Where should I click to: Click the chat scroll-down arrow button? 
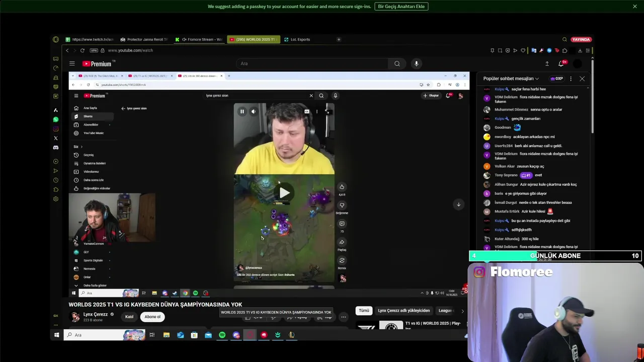458,204
